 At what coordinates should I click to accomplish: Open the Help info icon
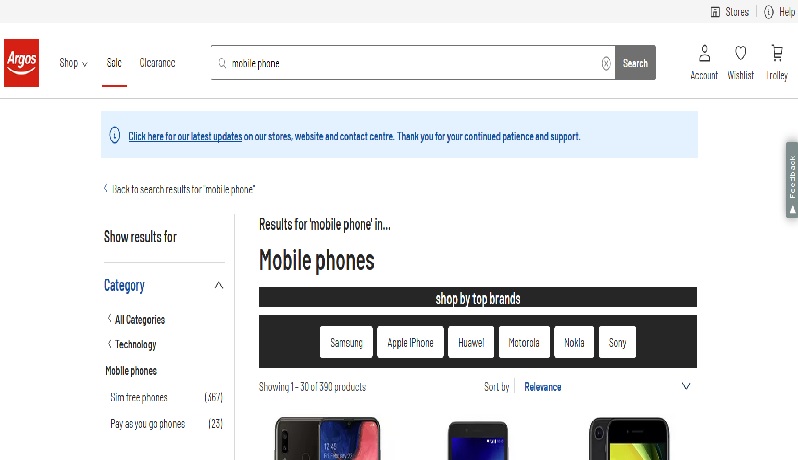click(x=768, y=12)
